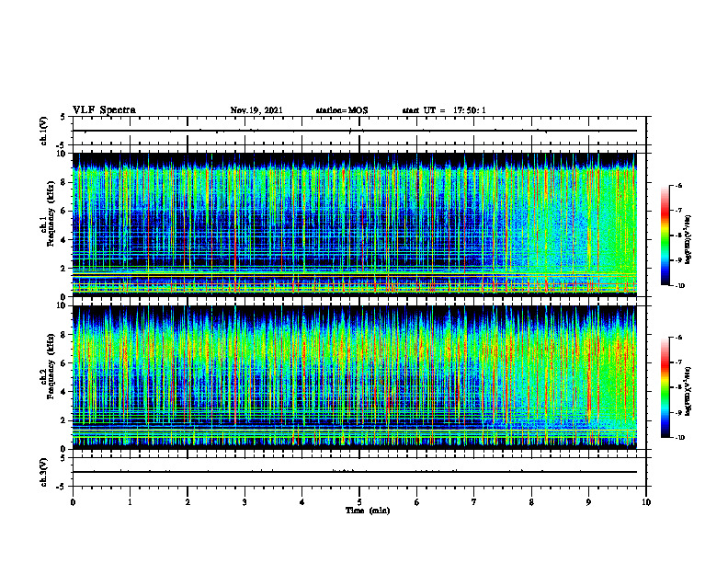Click time axis tick label "9"

click(x=588, y=502)
